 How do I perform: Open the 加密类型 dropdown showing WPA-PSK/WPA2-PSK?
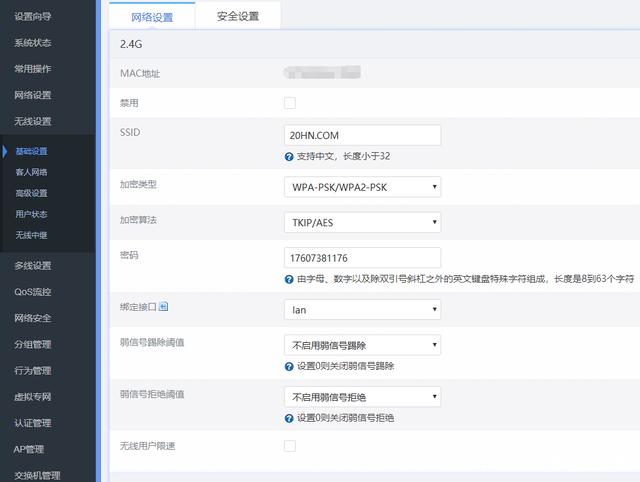(362, 187)
